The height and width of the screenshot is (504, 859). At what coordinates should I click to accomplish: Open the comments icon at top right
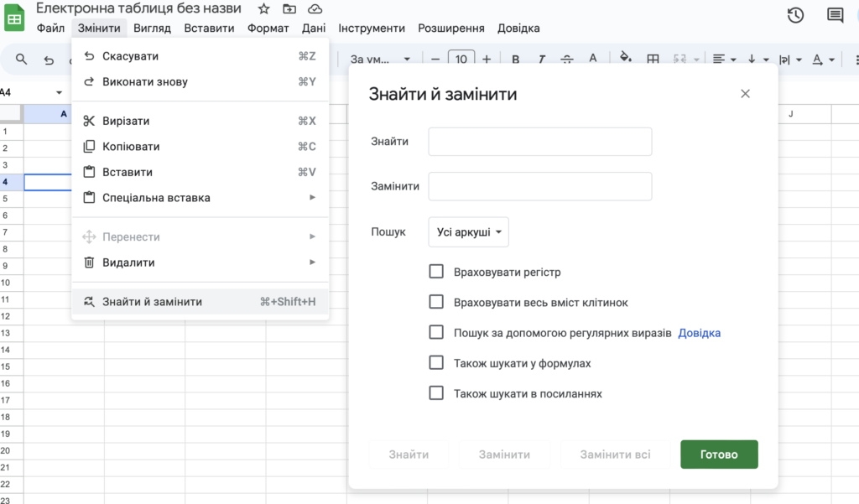point(835,15)
